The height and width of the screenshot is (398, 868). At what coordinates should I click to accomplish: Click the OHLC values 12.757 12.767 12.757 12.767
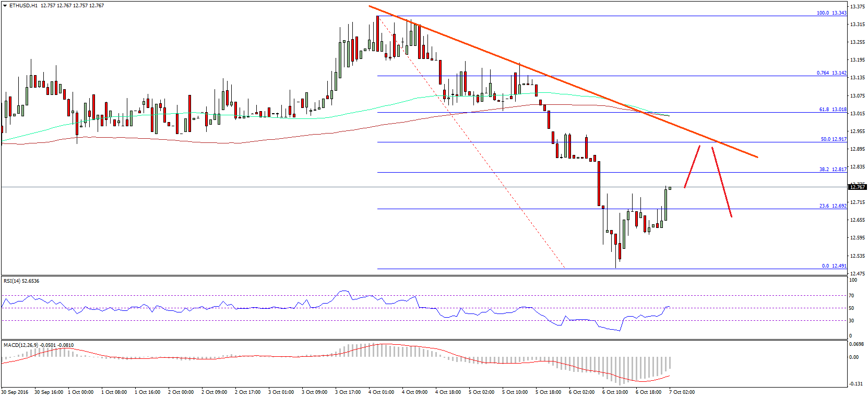point(72,6)
